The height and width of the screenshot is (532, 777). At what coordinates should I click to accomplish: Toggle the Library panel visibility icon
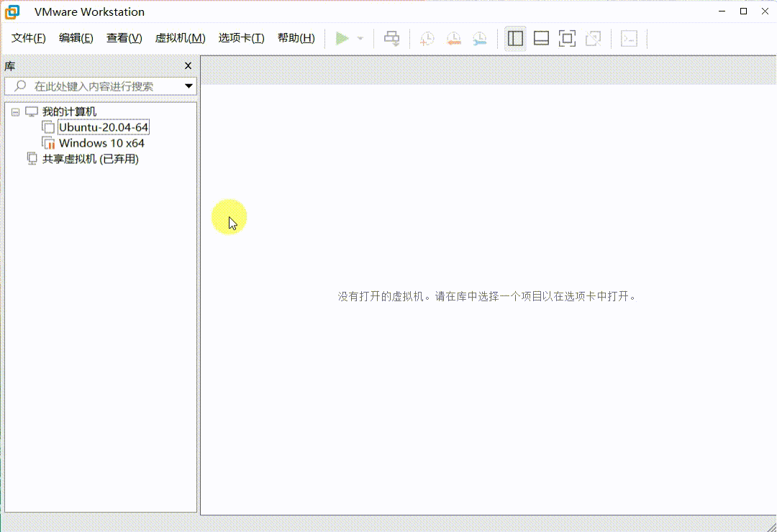[x=515, y=38]
